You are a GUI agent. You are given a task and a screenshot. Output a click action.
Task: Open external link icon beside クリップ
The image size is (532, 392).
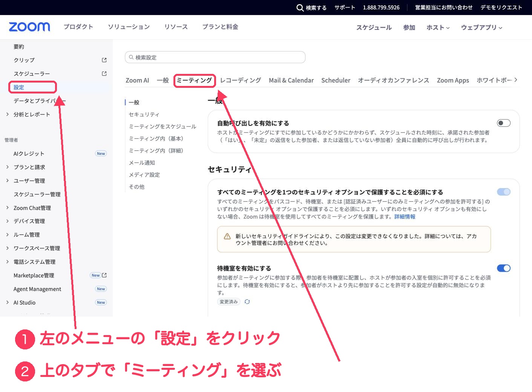click(x=104, y=60)
